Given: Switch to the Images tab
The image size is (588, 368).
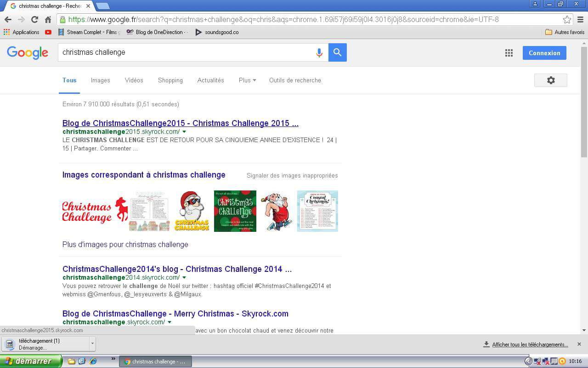Looking at the screenshot, I should [101, 80].
